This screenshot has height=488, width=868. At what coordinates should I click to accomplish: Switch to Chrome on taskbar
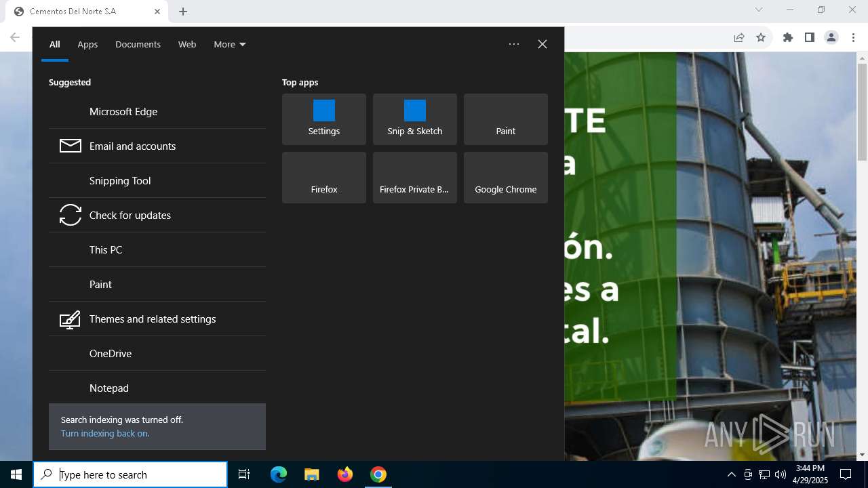(x=378, y=474)
